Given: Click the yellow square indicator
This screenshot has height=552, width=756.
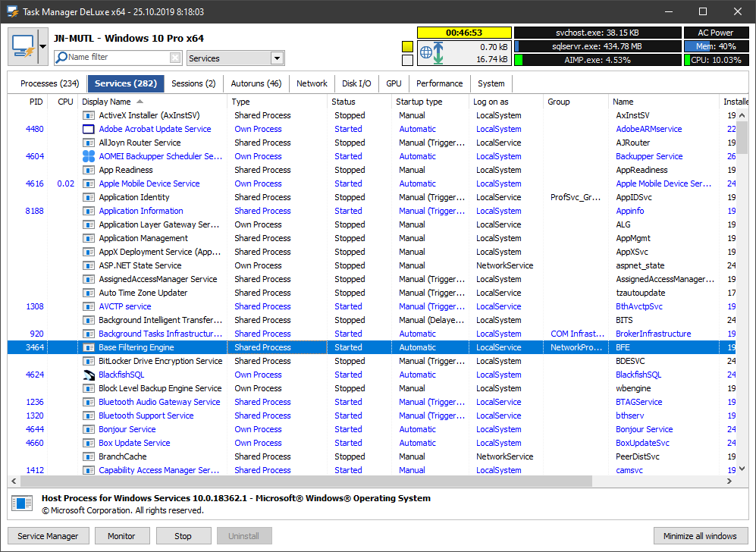Looking at the screenshot, I should (407, 47).
